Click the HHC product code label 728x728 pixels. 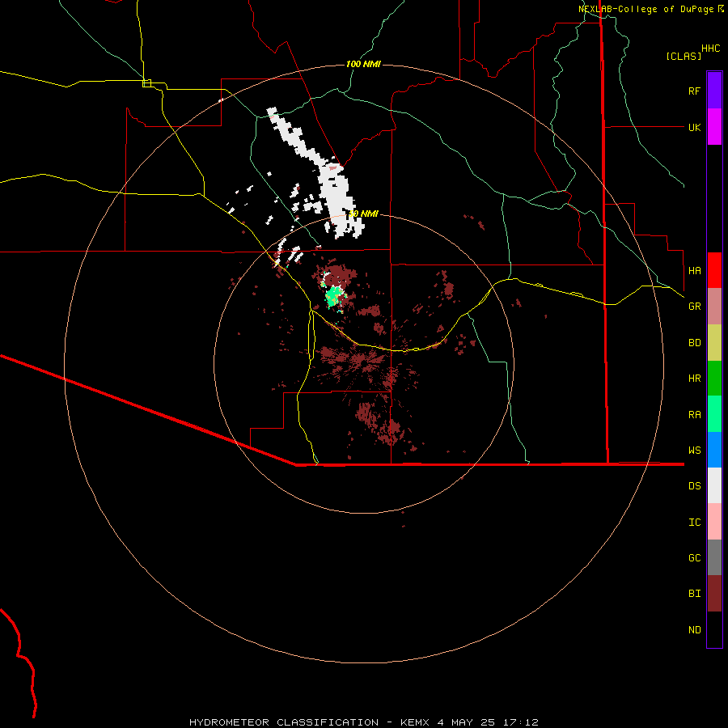pos(711,49)
